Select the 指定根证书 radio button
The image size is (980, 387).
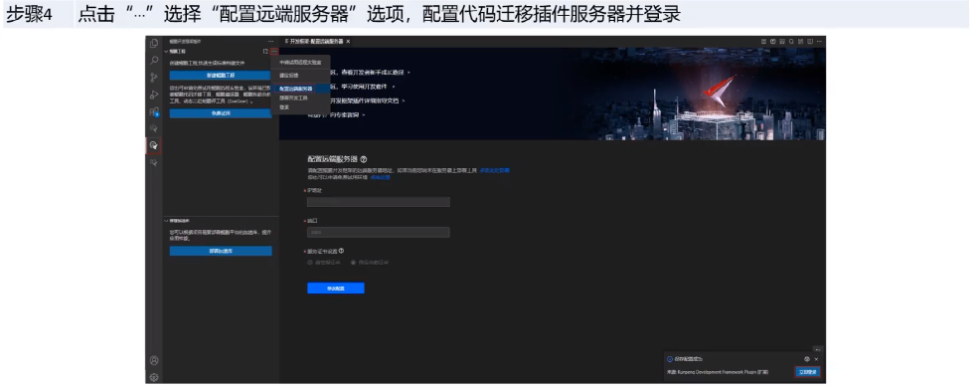310,263
